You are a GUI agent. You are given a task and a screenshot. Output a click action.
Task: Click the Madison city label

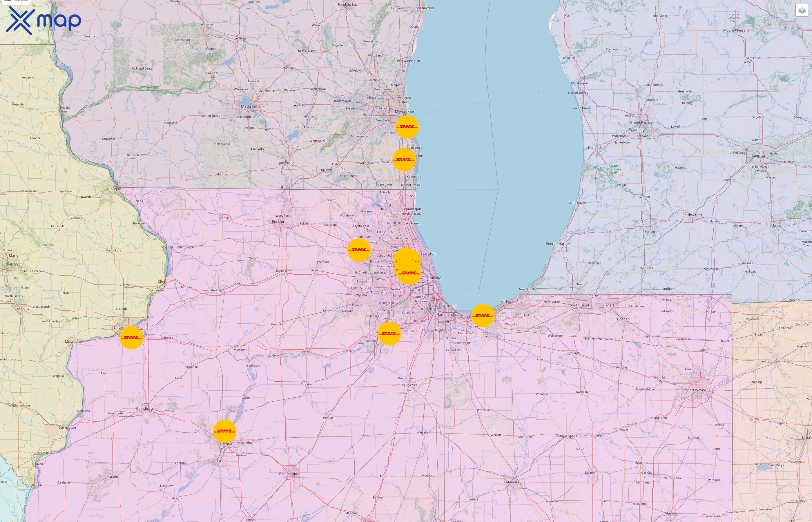249,106
